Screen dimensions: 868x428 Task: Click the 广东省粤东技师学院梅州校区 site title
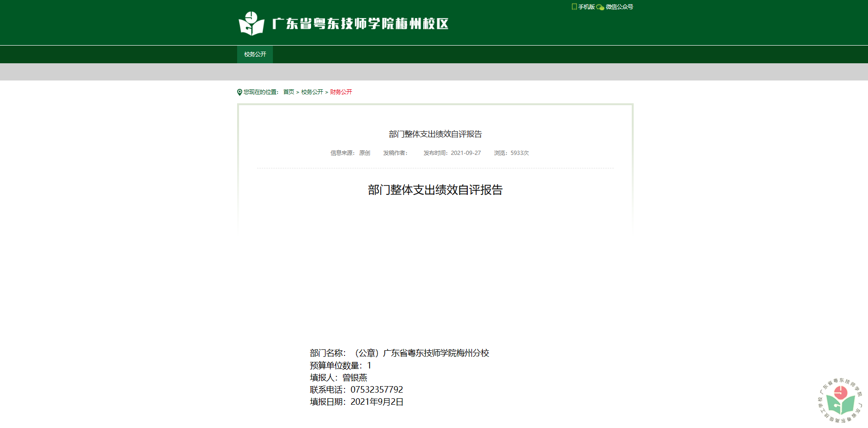(360, 24)
